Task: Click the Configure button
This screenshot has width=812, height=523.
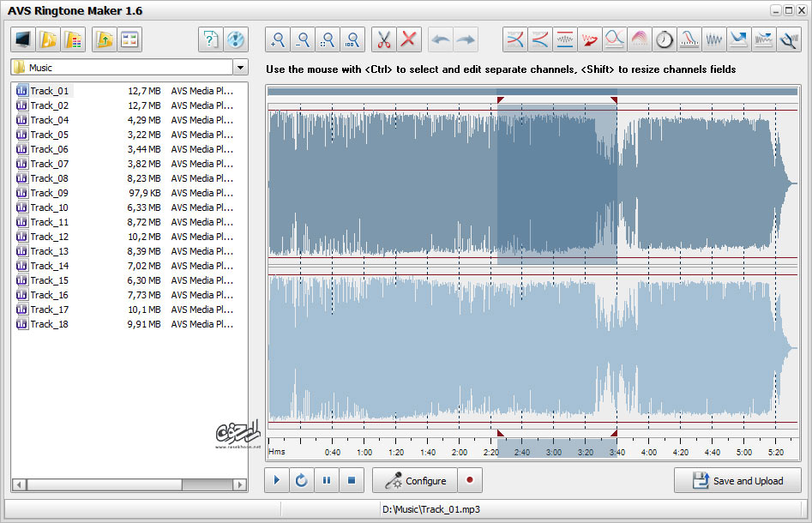Action: (415, 480)
